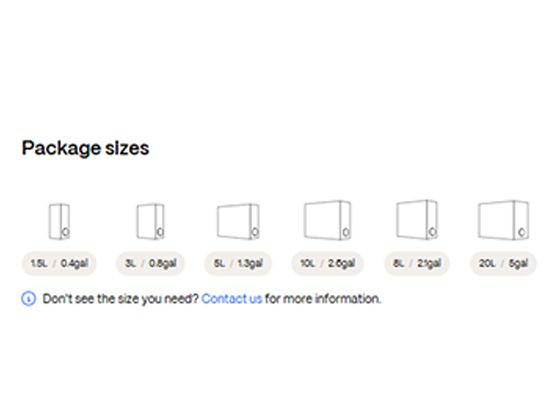Choose the 20L box package icon
This screenshot has height=420, width=560.
click(x=504, y=220)
